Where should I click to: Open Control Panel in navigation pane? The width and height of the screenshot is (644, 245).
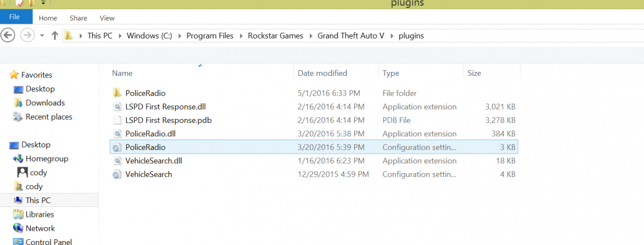(x=48, y=242)
